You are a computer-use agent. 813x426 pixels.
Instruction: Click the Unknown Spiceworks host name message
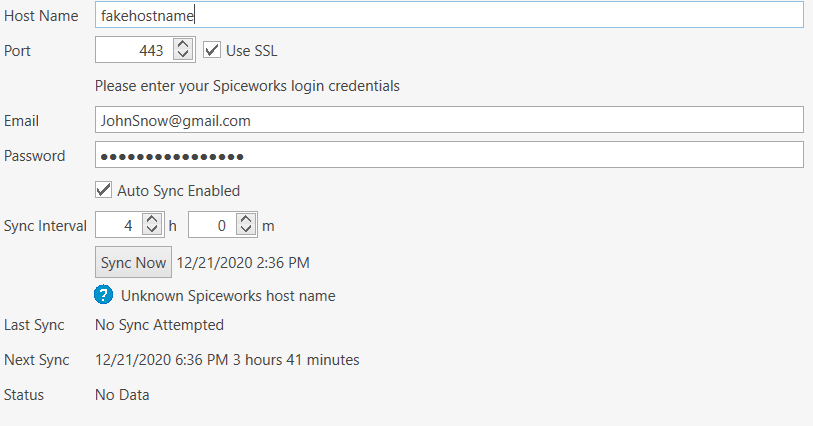[228, 296]
